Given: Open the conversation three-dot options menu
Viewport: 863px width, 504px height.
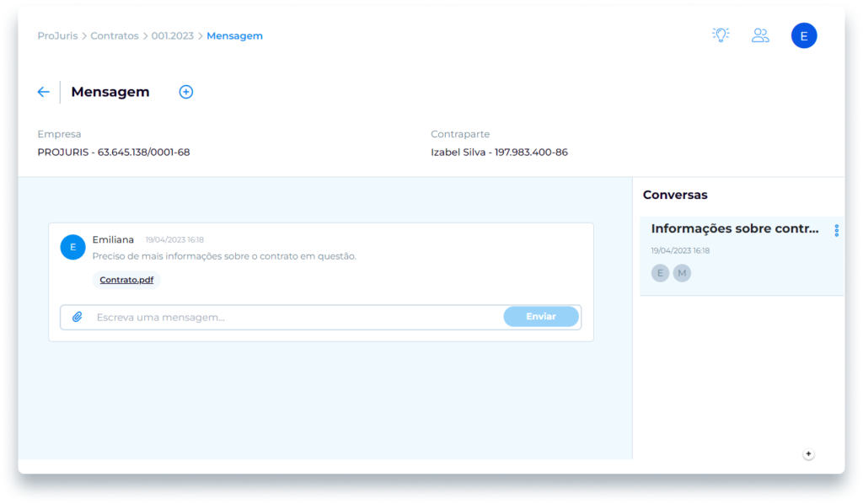Looking at the screenshot, I should point(836,230).
